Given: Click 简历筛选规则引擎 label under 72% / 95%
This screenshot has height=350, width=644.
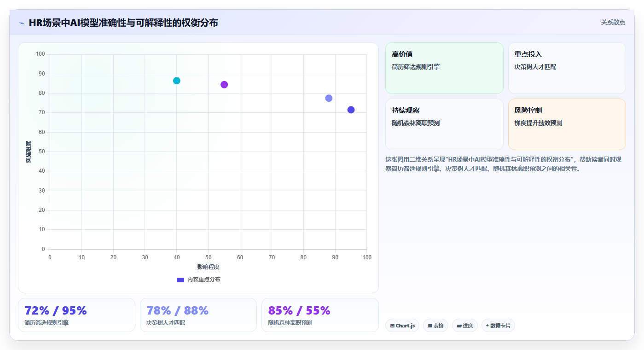Looking at the screenshot, I should (46, 323).
